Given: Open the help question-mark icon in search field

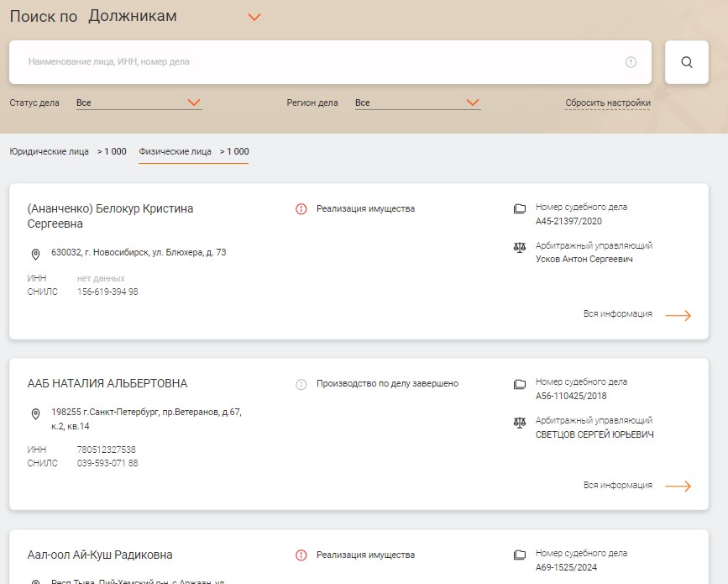Looking at the screenshot, I should click(631, 62).
